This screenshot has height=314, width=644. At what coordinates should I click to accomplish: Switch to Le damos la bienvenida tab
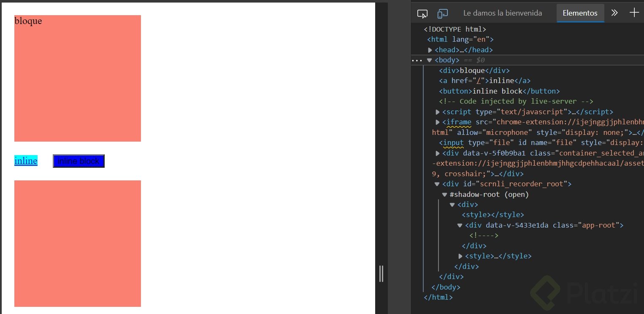click(x=503, y=13)
